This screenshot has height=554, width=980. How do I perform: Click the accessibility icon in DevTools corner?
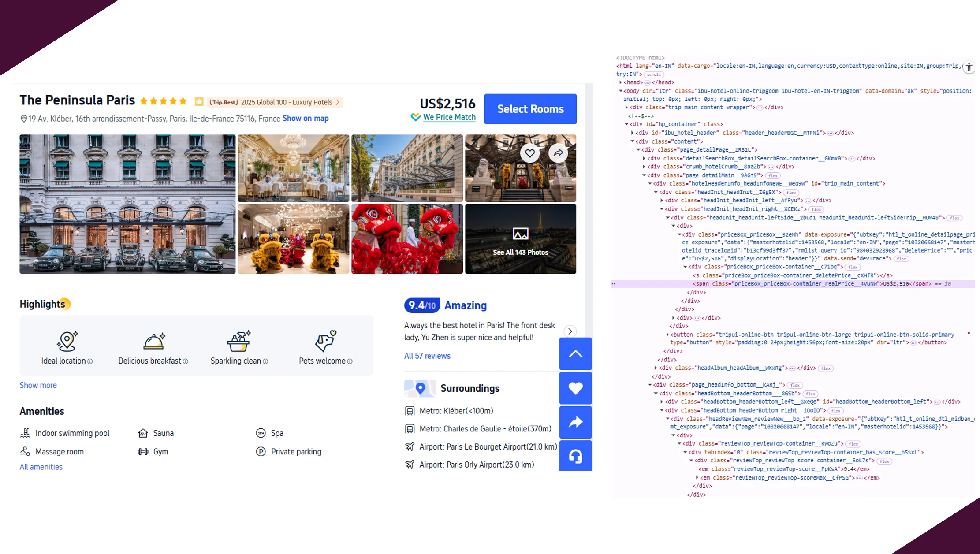(969, 67)
